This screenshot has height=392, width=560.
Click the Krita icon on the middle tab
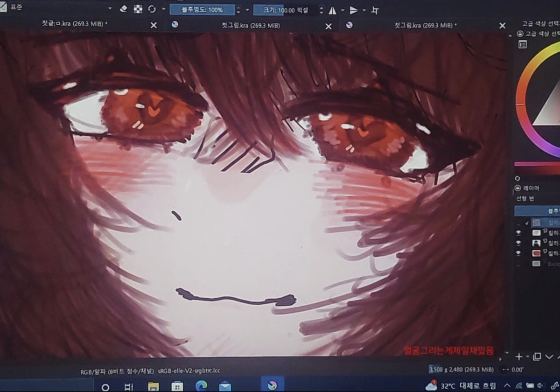175,25
